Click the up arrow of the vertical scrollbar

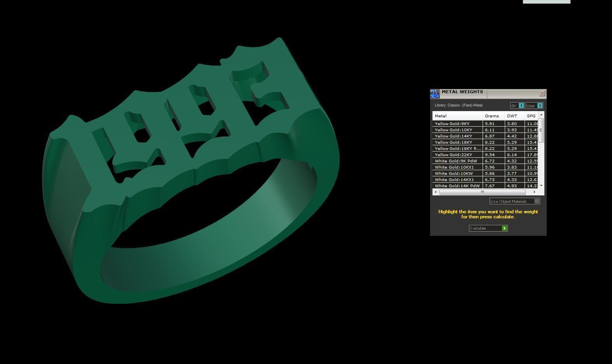pos(541,115)
